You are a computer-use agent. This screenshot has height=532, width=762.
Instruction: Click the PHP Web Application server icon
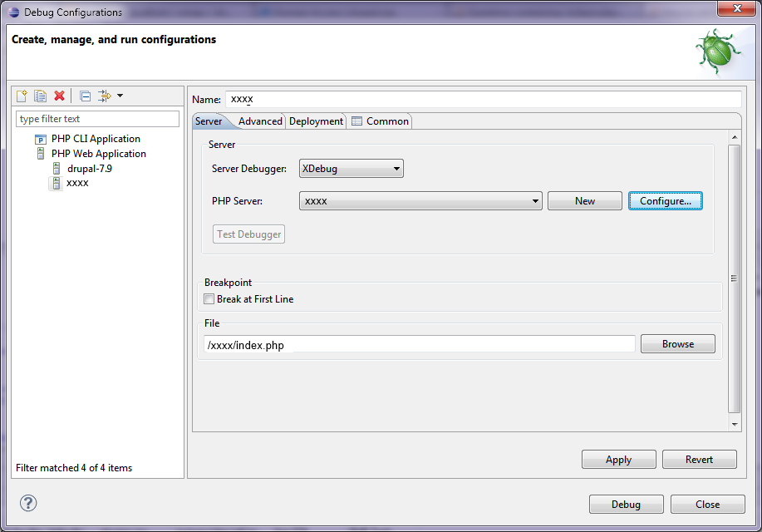coord(41,154)
